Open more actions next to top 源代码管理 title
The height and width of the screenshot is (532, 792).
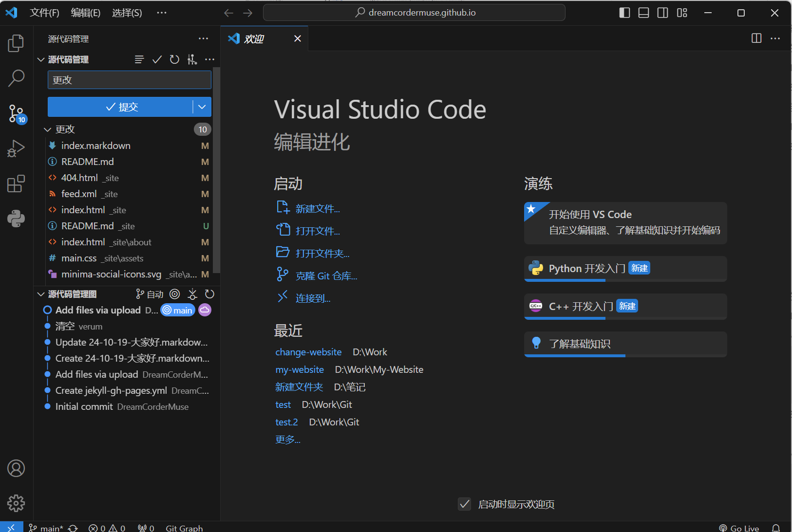tap(204, 38)
